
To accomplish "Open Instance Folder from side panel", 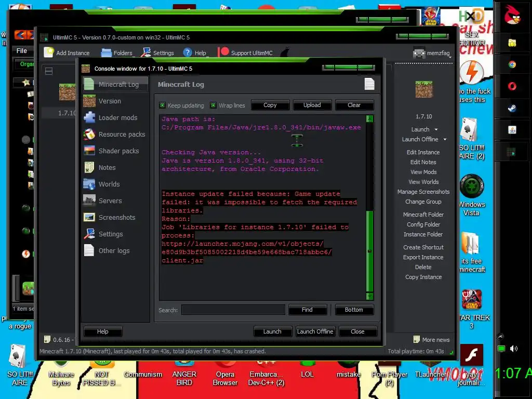I will tap(423, 234).
